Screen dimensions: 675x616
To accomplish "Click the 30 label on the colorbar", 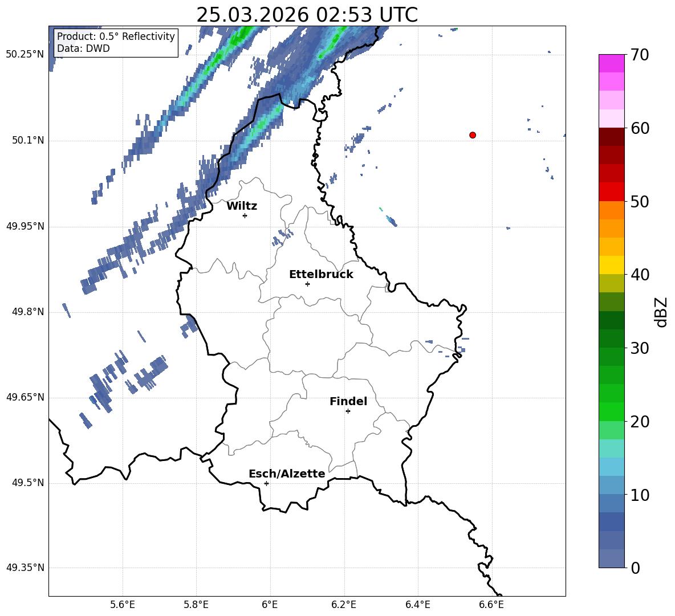I will click(x=640, y=348).
